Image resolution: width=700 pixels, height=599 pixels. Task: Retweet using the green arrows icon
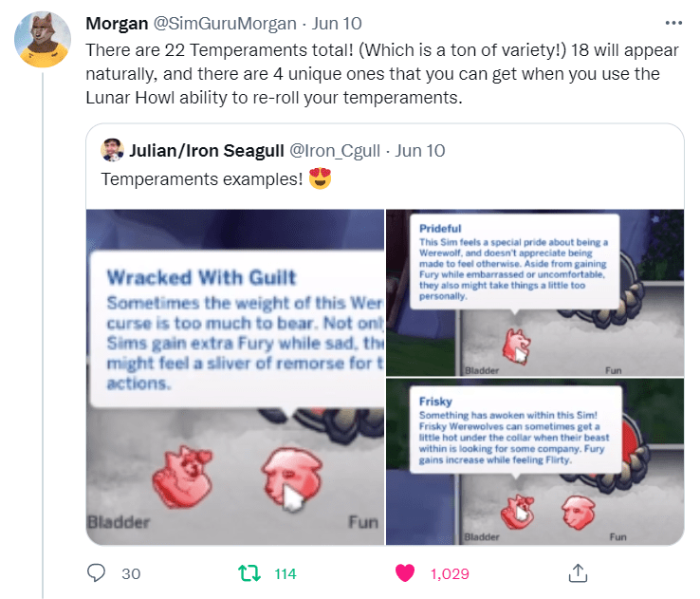click(249, 573)
